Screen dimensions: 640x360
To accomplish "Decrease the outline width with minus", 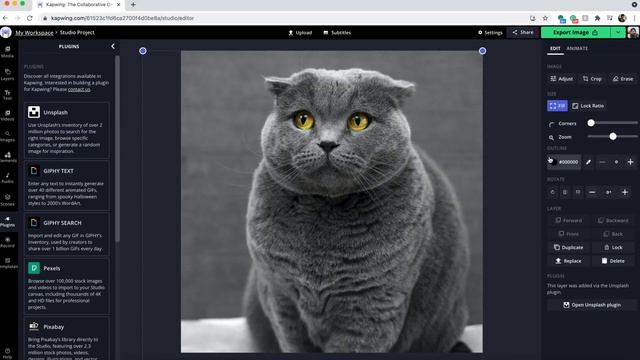I will [x=602, y=162].
